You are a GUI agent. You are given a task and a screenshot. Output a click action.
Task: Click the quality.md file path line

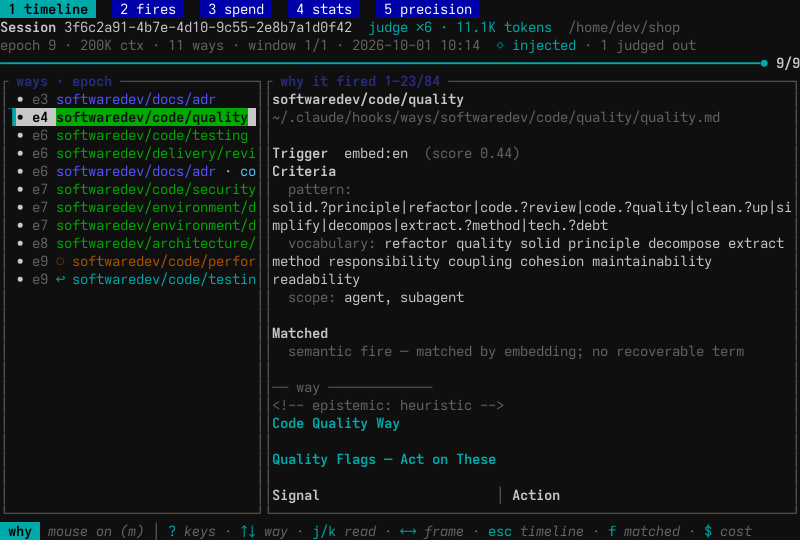point(496,117)
